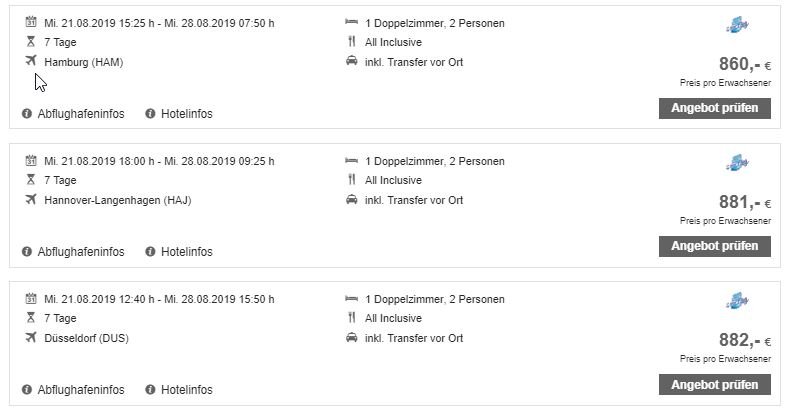The width and height of the screenshot is (788, 412).
Task: Open Abflughafeninfos for the Hamburg offer
Action: pyautogui.click(x=80, y=114)
